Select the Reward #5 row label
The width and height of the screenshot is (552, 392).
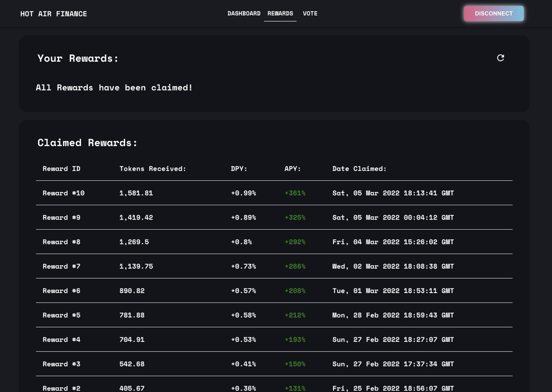click(x=62, y=315)
